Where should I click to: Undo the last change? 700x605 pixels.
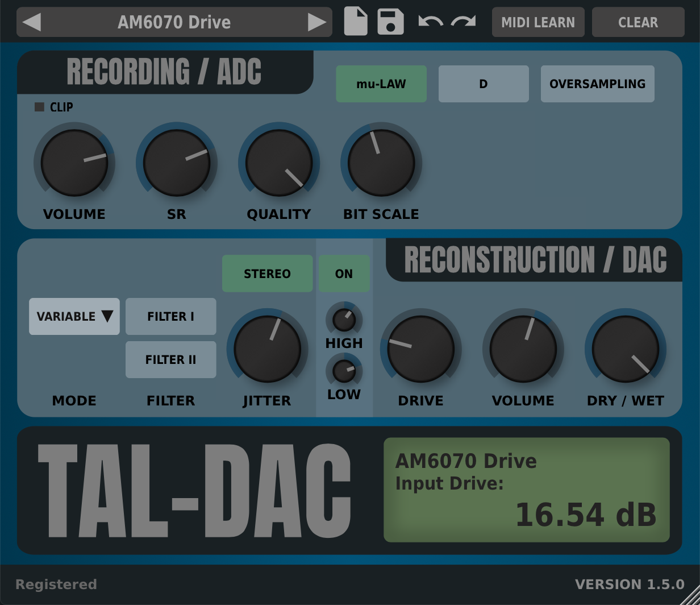pyautogui.click(x=430, y=22)
